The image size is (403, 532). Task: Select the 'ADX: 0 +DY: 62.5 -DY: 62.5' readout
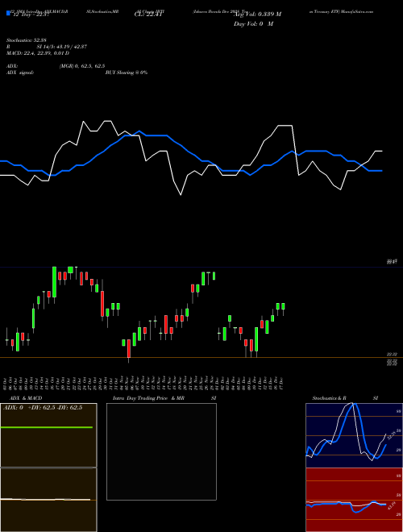point(43,408)
